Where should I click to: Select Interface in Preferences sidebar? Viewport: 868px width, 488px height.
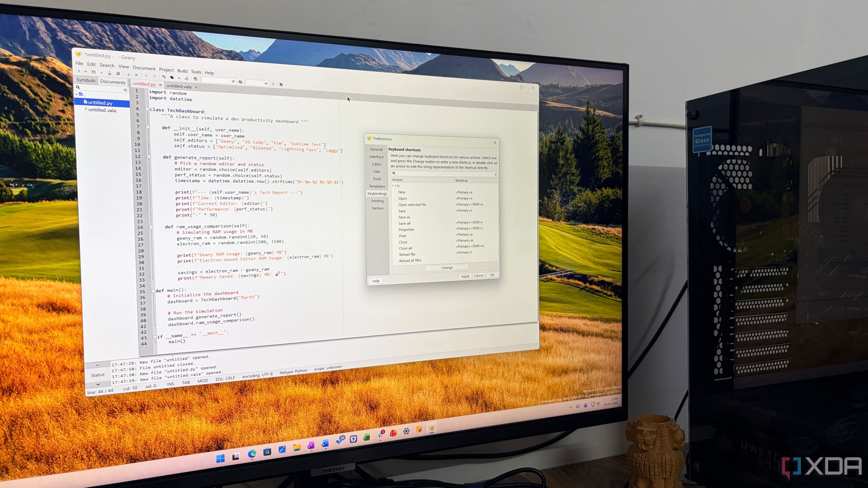pyautogui.click(x=376, y=157)
